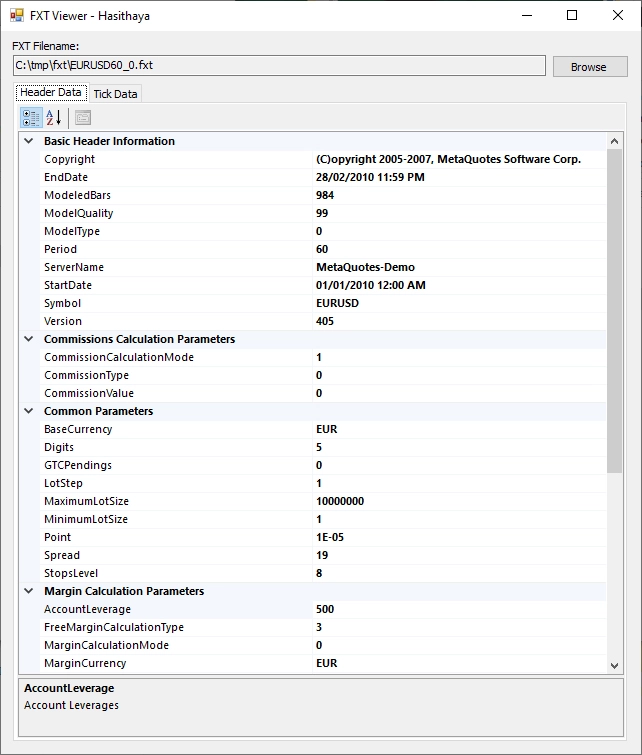Switch to the Tick Data tab
The height and width of the screenshot is (755, 642).
[116, 94]
